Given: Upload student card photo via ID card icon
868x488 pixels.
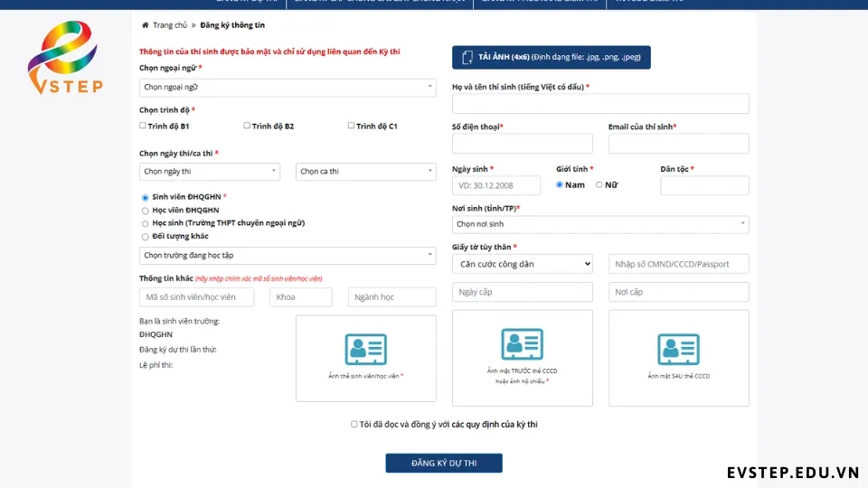Looking at the screenshot, I should (366, 349).
